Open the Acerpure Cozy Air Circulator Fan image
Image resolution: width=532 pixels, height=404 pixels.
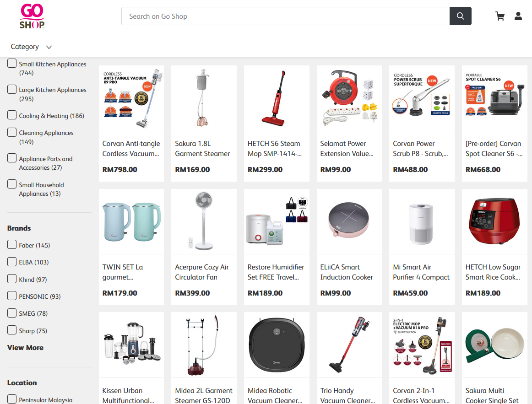pyautogui.click(x=204, y=221)
